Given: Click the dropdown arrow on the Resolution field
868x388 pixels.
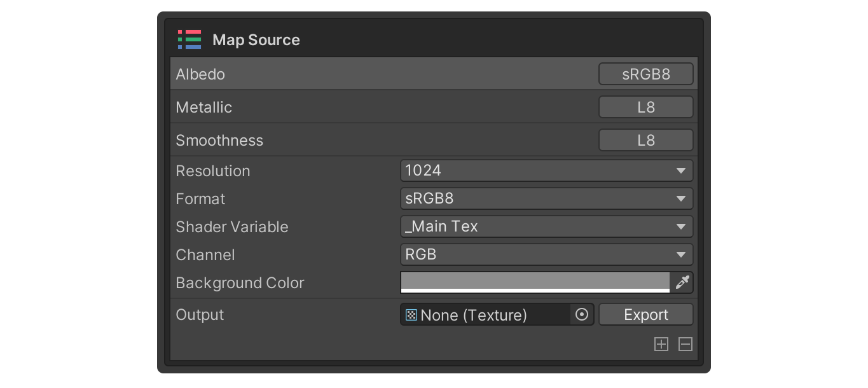Looking at the screenshot, I should pyautogui.click(x=682, y=170).
